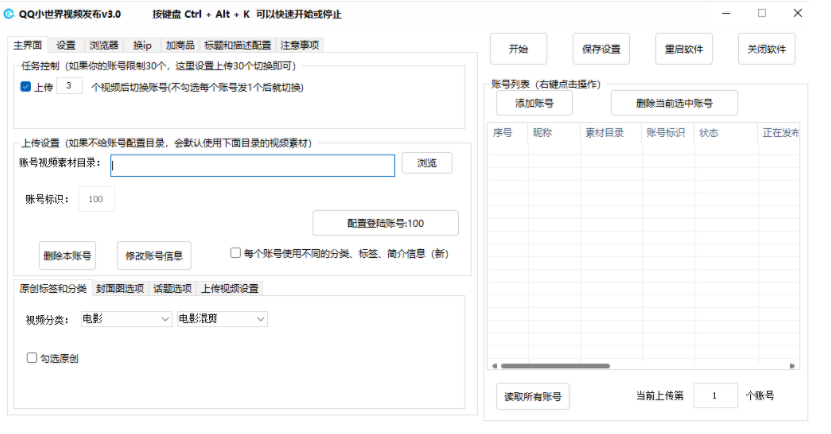Click 删除当前选中账号 button

674,103
